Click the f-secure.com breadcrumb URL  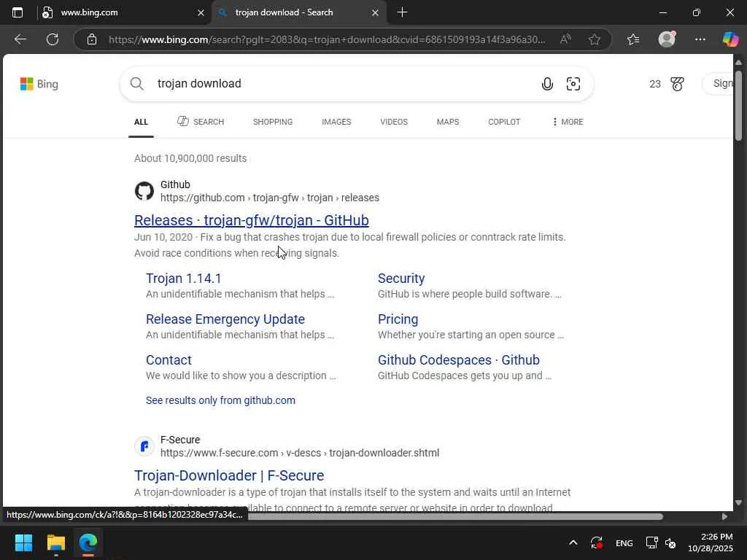point(300,453)
